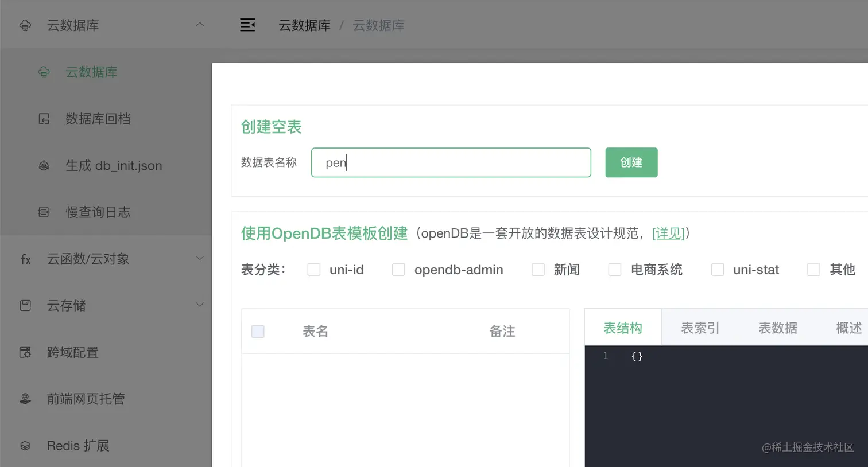The width and height of the screenshot is (868, 467).
Task: Open the 慢查询日志 menu item
Action: pyautogui.click(x=106, y=212)
